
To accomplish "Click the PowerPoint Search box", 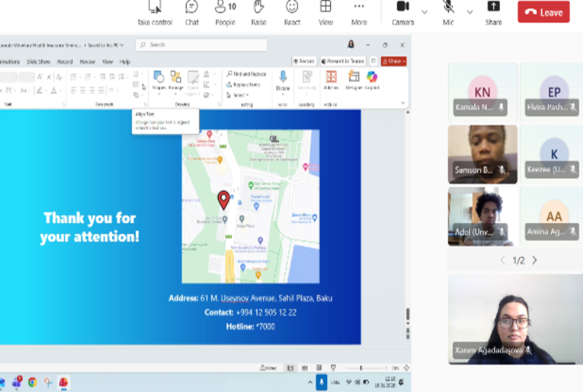I will point(202,45).
